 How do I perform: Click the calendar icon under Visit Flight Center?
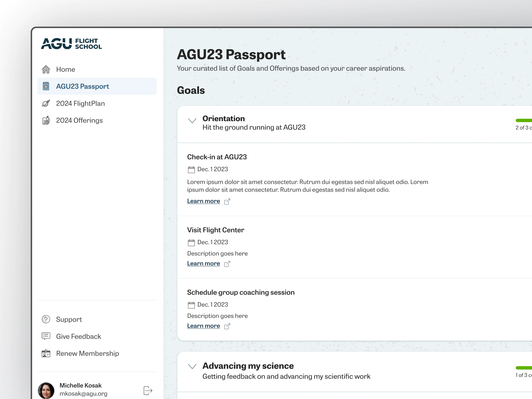(x=191, y=242)
